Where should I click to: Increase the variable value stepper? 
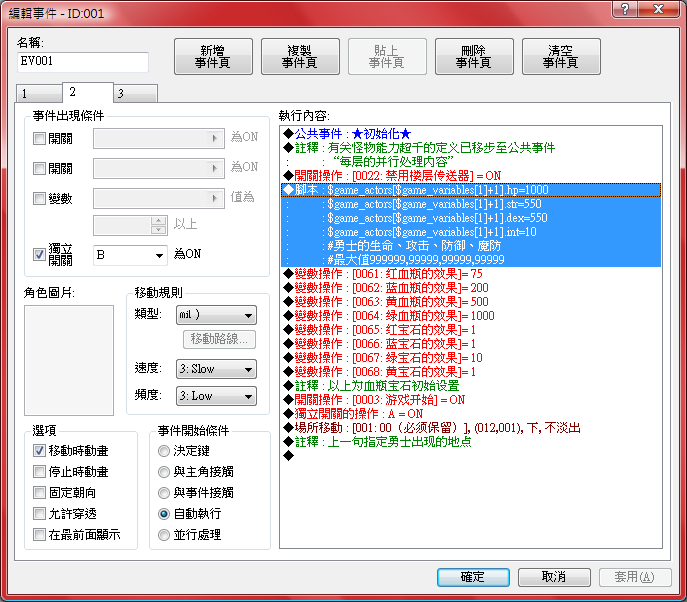159,221
